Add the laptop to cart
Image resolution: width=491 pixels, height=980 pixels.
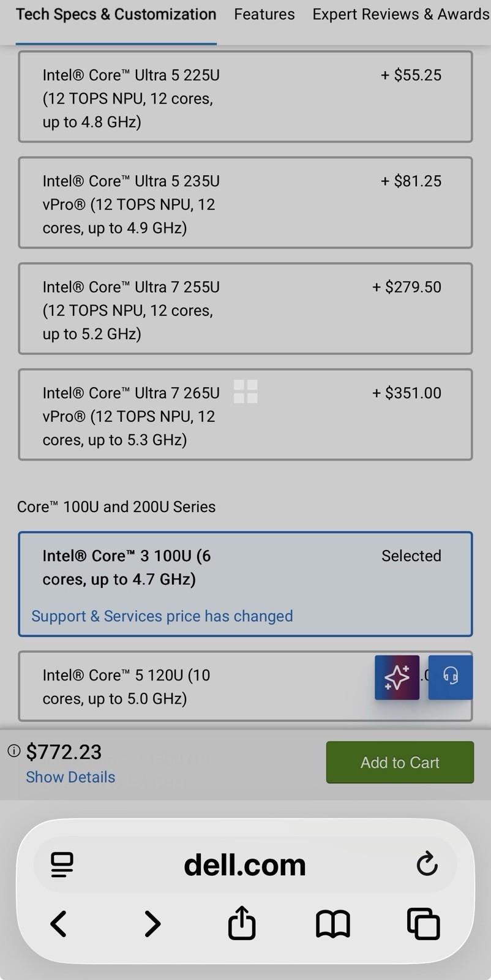400,762
